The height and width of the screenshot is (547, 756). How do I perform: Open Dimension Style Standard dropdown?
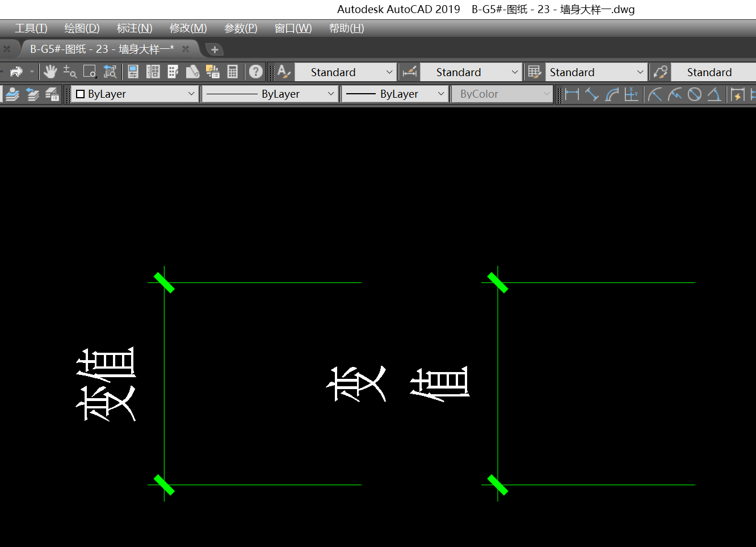(x=470, y=72)
